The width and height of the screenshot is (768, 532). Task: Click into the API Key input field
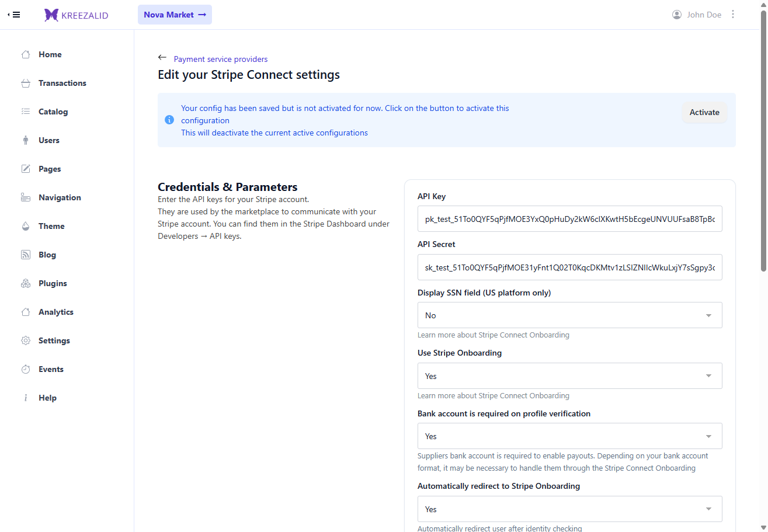point(569,219)
